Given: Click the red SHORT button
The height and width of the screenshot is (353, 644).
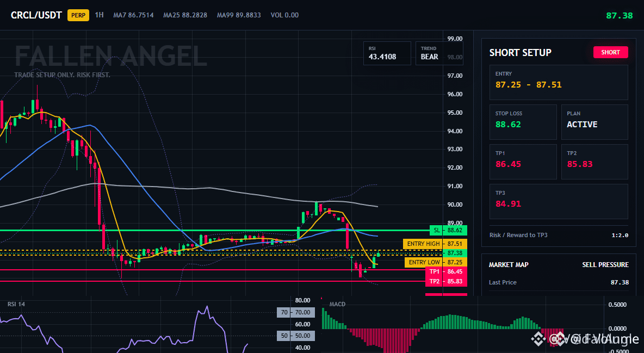Looking at the screenshot, I should [610, 52].
